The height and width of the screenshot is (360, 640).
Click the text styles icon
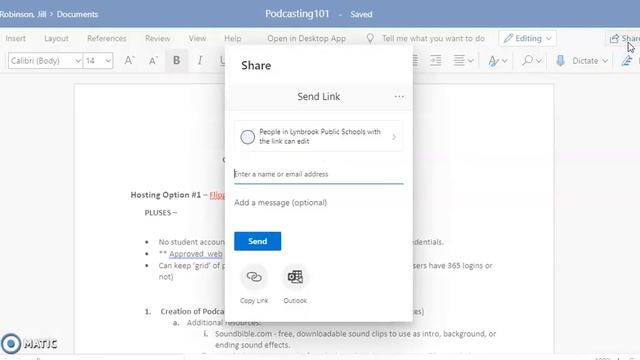point(493,61)
